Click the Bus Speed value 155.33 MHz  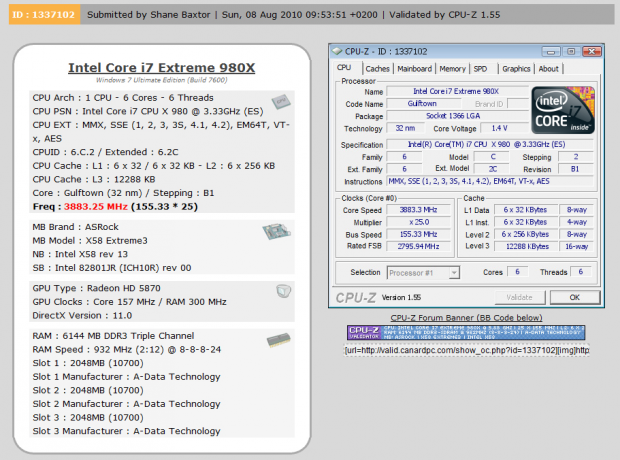click(x=418, y=234)
